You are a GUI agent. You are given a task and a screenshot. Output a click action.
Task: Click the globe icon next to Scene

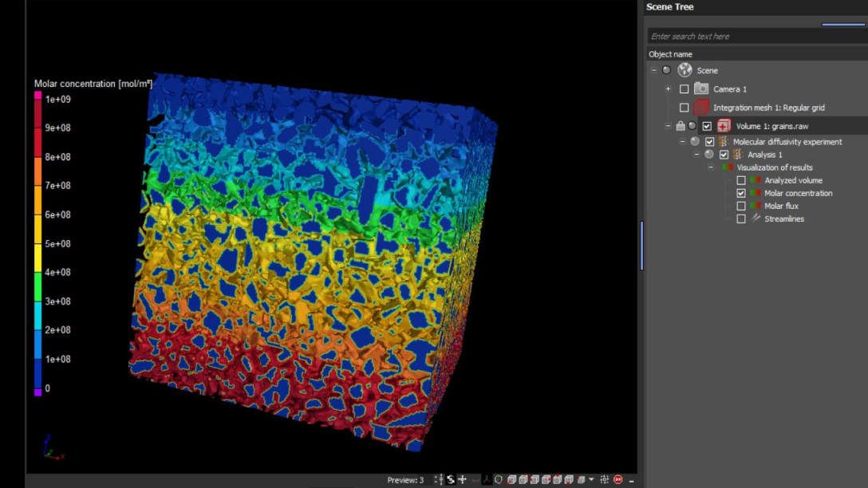coord(685,70)
